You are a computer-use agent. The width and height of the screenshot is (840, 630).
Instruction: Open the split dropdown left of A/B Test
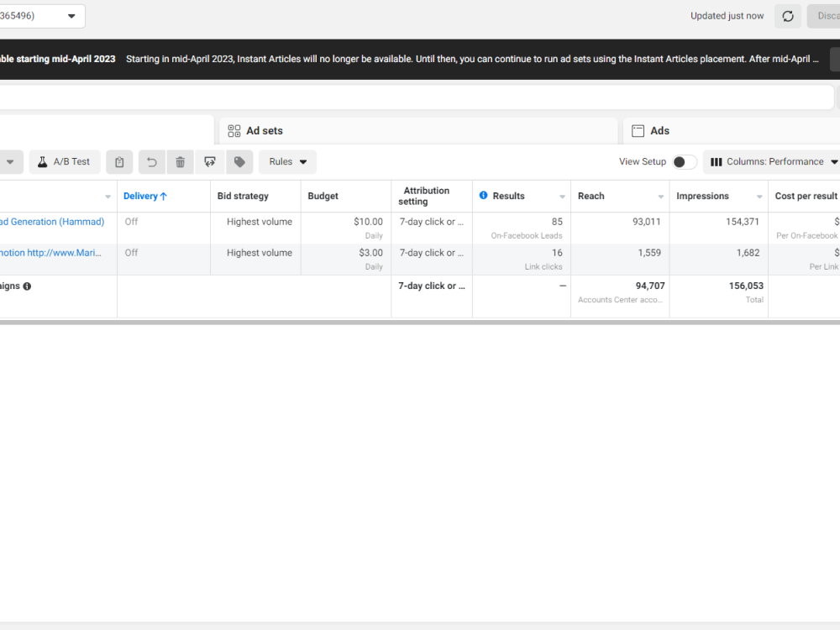click(10, 162)
